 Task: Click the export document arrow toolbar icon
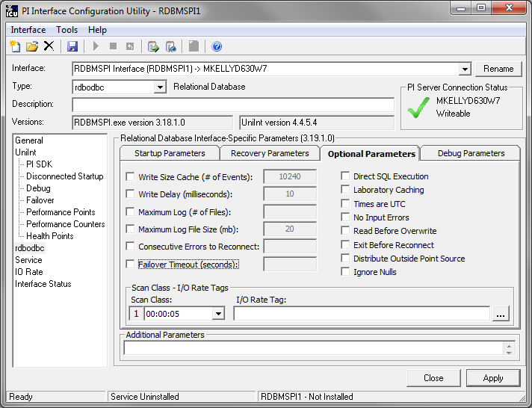click(153, 46)
